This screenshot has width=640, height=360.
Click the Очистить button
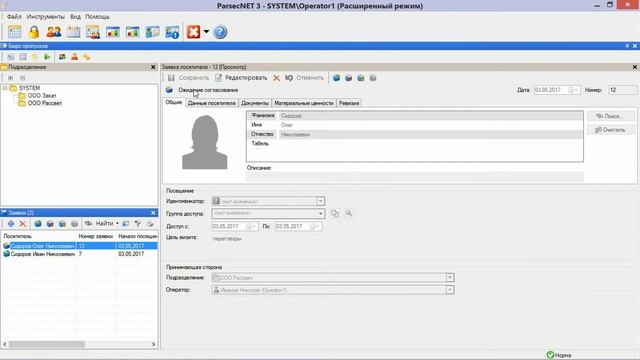611,130
